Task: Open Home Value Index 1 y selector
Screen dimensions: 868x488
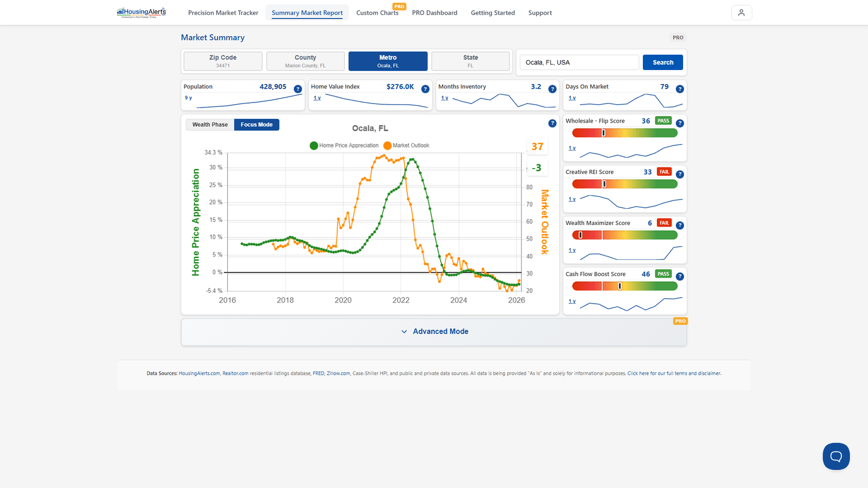Action: coord(317,98)
